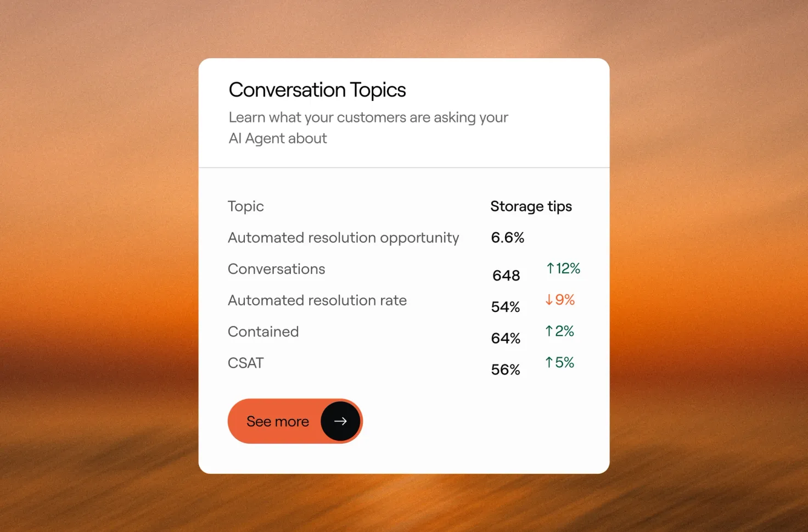This screenshot has height=532, width=808.
Task: Click the subtitle about customers asking AI Agent
Action: click(368, 128)
